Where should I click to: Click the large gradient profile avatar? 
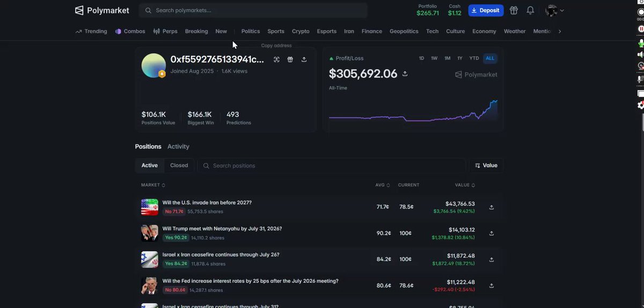point(153,65)
